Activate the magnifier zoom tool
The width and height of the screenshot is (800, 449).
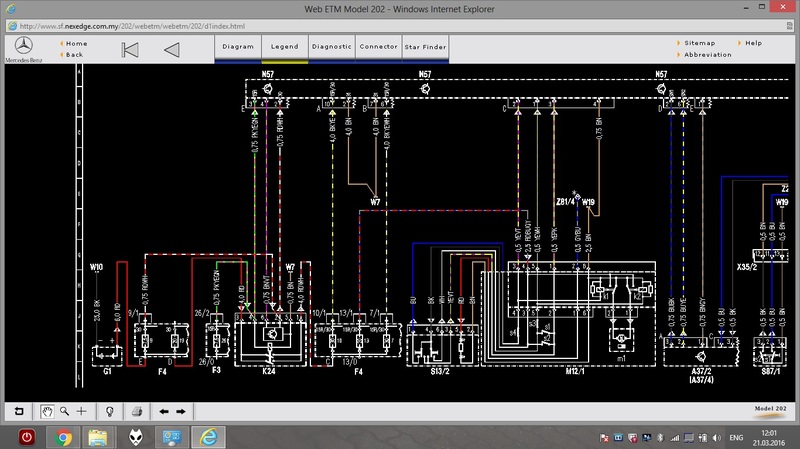pos(63,411)
